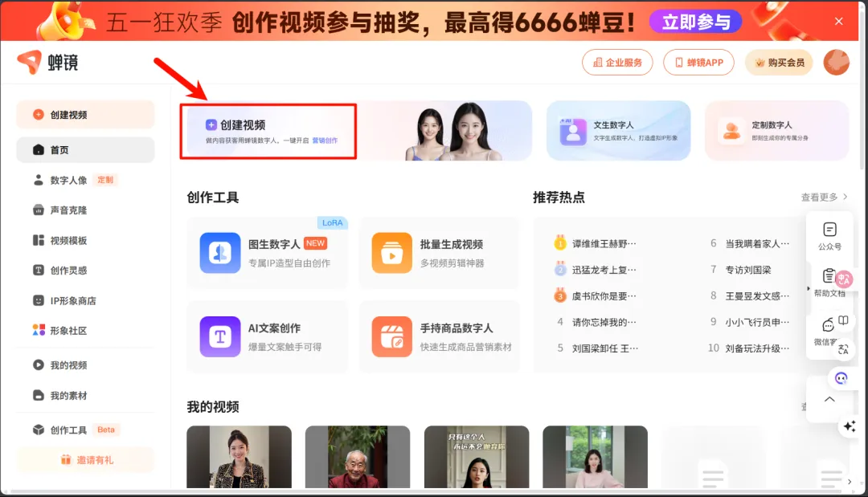This screenshot has height=497, width=868.
Task: Click 查看更多 in 推荐热点
Action: click(824, 198)
